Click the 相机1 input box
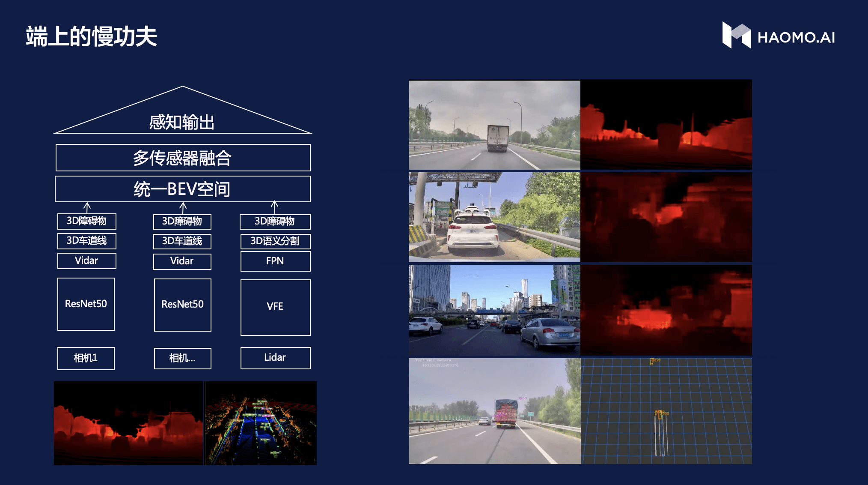 (86, 358)
